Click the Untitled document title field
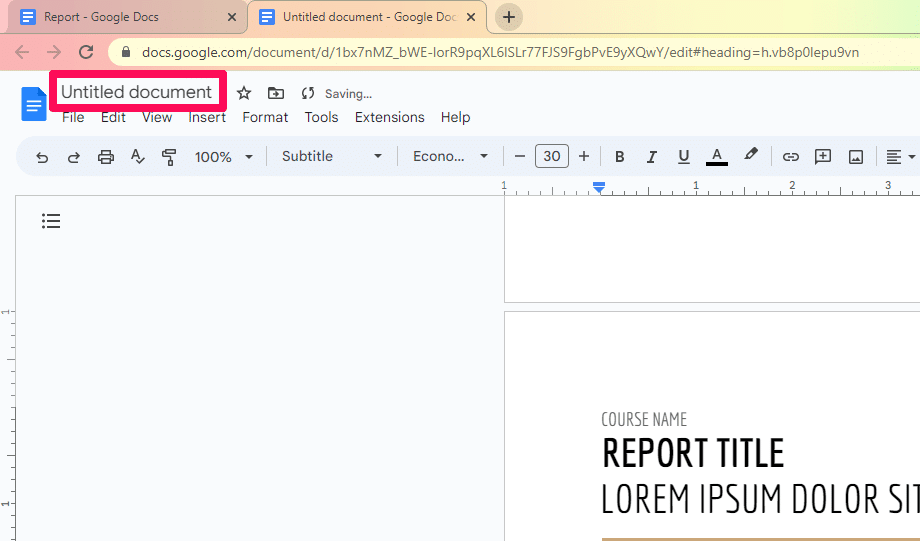This screenshot has height=541, width=920. 137,92
